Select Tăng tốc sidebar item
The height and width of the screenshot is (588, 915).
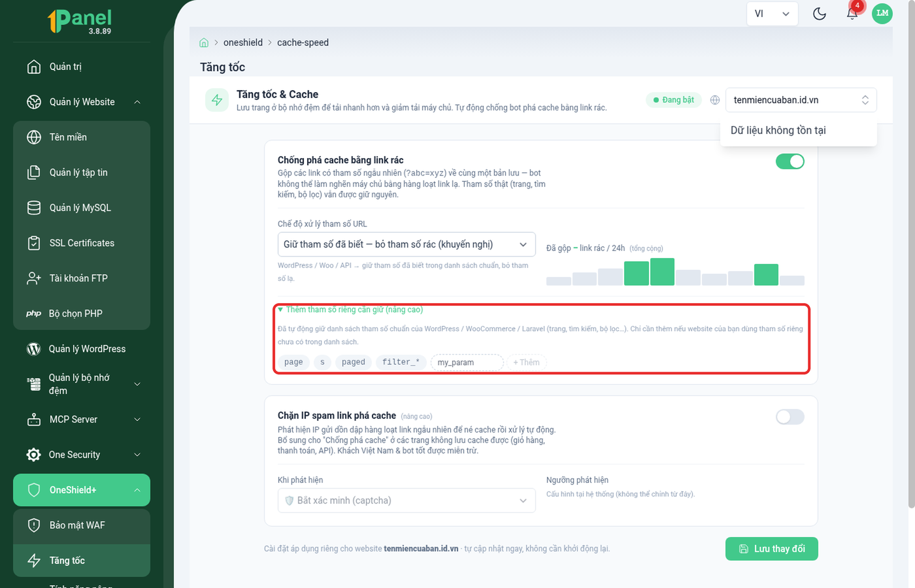tap(82, 561)
